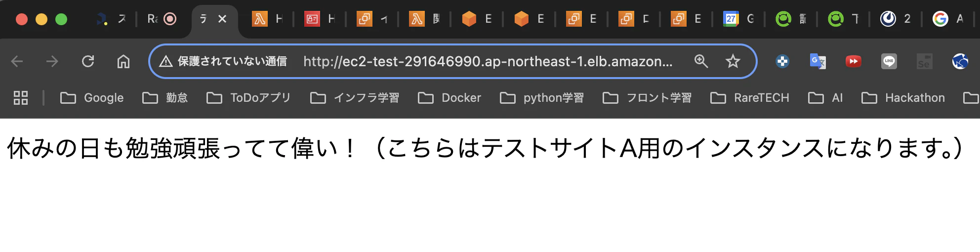This screenshot has width=980, height=252.
Task: Open the AI bookmarks folder
Action: click(x=825, y=98)
